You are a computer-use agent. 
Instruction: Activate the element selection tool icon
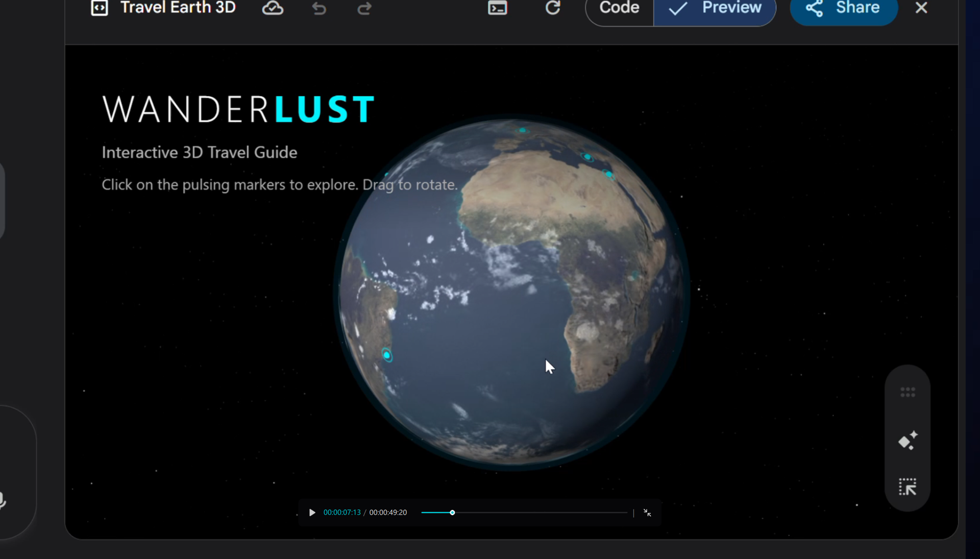tap(908, 487)
